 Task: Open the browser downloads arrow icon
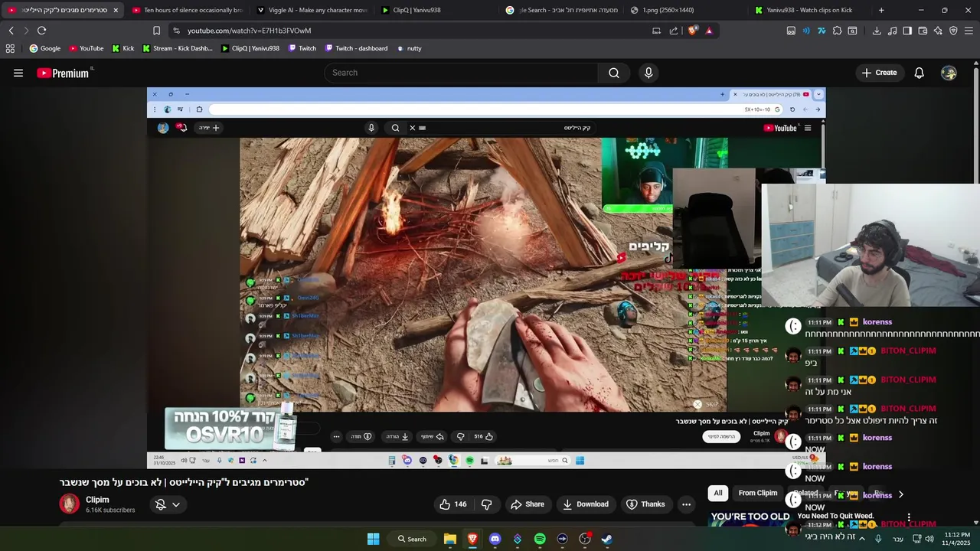pos(877,31)
